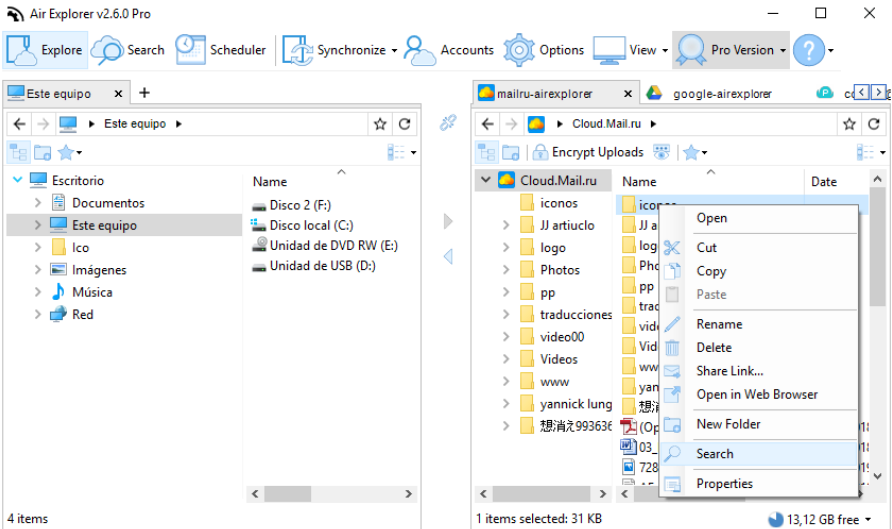Viewport: 892px width, 529px height.
Task: Select Unidad de USB (D:)
Action: tap(314, 266)
